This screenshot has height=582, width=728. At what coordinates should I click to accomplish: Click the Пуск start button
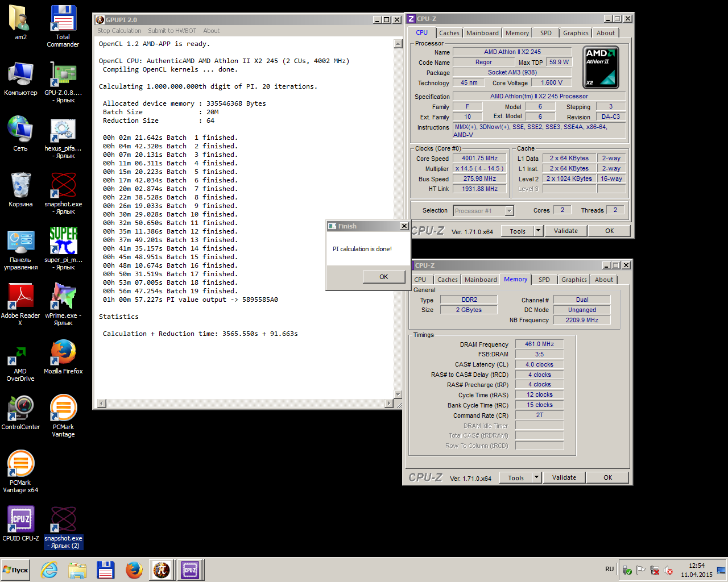pos(16,570)
